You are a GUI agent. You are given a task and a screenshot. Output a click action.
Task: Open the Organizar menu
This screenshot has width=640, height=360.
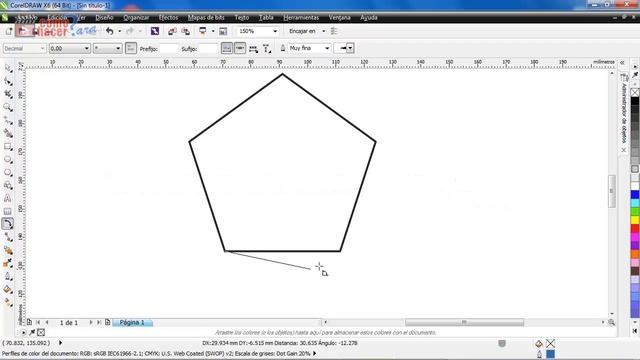(136, 18)
